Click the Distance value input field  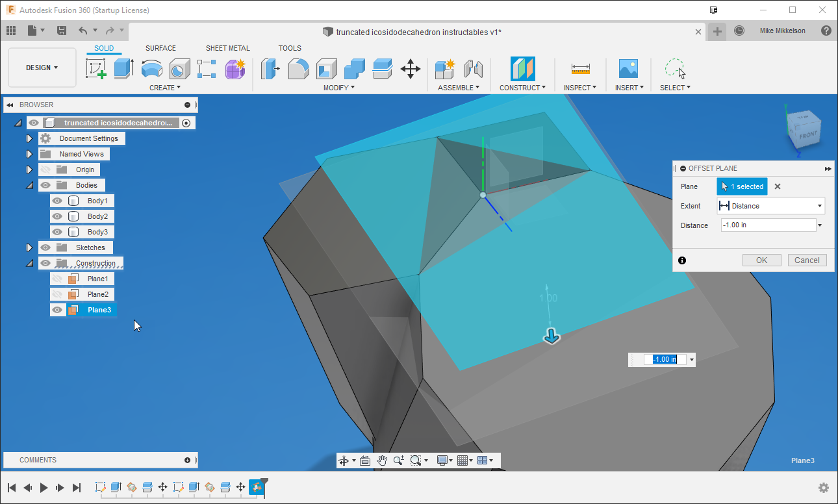pos(767,225)
